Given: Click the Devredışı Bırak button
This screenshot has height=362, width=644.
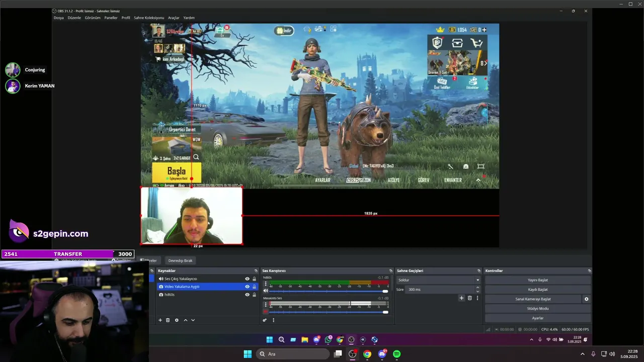Looking at the screenshot, I should pyautogui.click(x=180, y=260).
